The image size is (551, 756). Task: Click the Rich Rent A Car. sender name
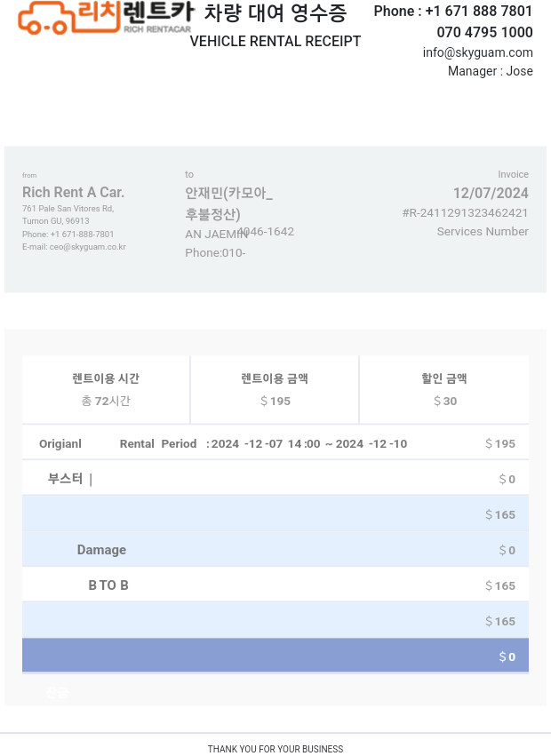[x=74, y=193]
